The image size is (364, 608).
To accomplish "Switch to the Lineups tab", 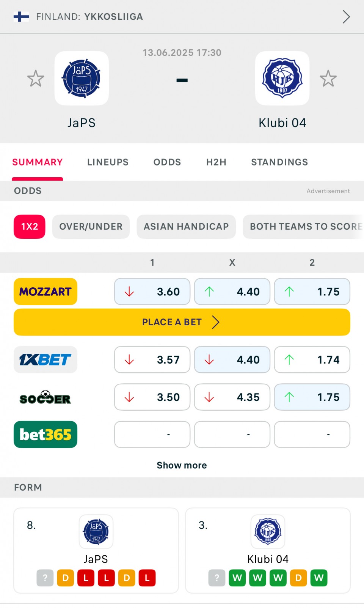I will click(x=108, y=162).
